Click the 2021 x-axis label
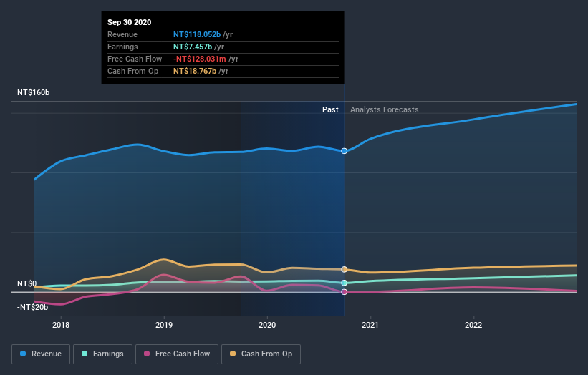Viewport: 588px width, 375px height. [370, 325]
